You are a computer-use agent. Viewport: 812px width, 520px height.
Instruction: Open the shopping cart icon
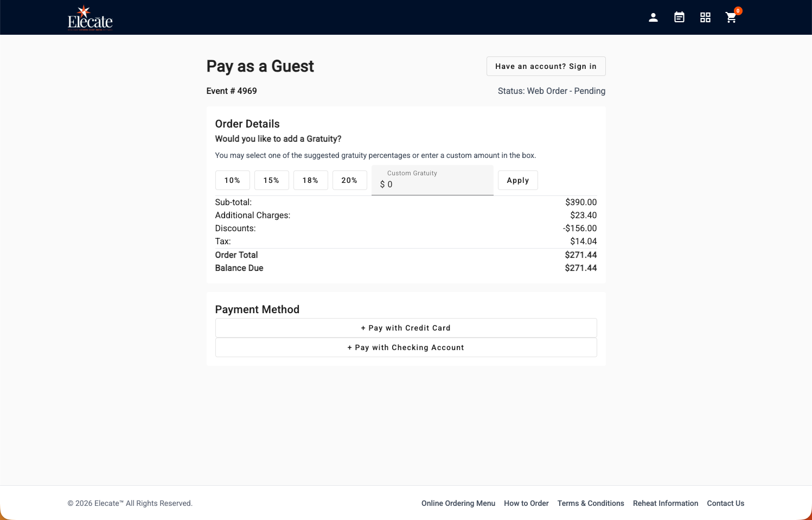(731, 17)
